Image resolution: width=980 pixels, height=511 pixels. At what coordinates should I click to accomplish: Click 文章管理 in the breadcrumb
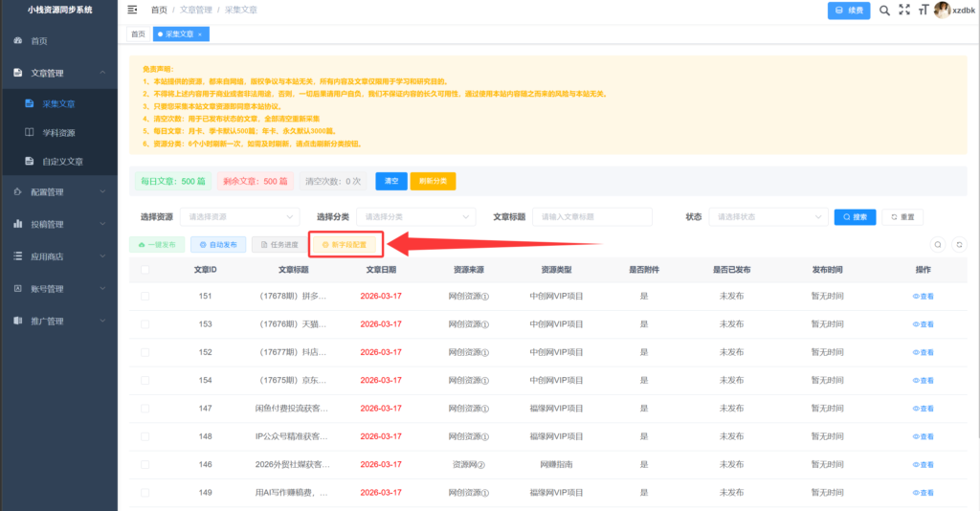click(196, 10)
